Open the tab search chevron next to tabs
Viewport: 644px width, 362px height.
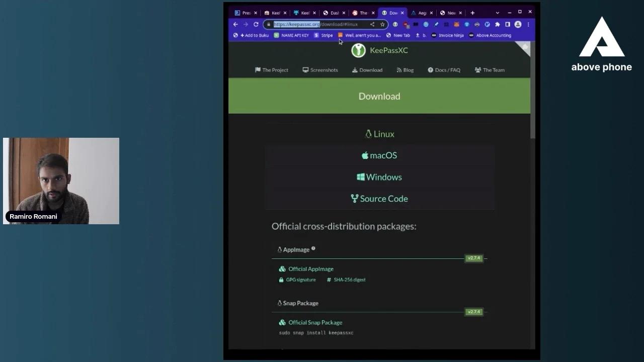[x=497, y=12]
